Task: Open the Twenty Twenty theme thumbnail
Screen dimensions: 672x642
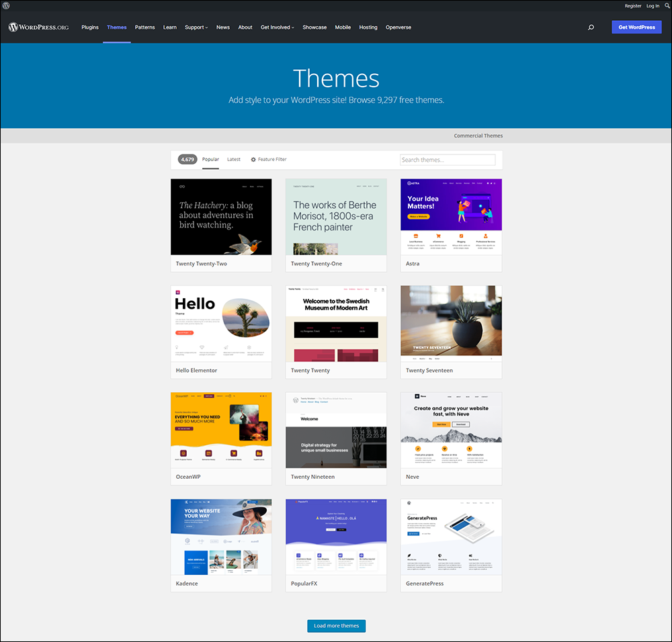Action: (x=336, y=324)
